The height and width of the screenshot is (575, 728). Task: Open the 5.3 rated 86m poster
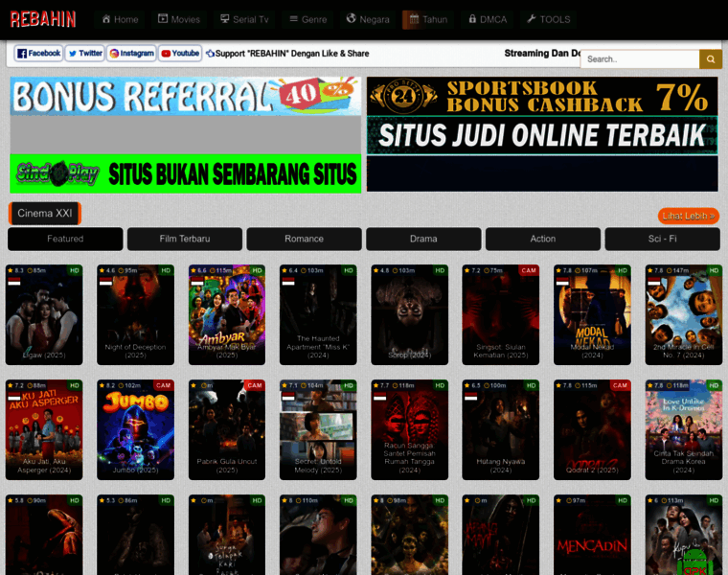click(x=136, y=535)
